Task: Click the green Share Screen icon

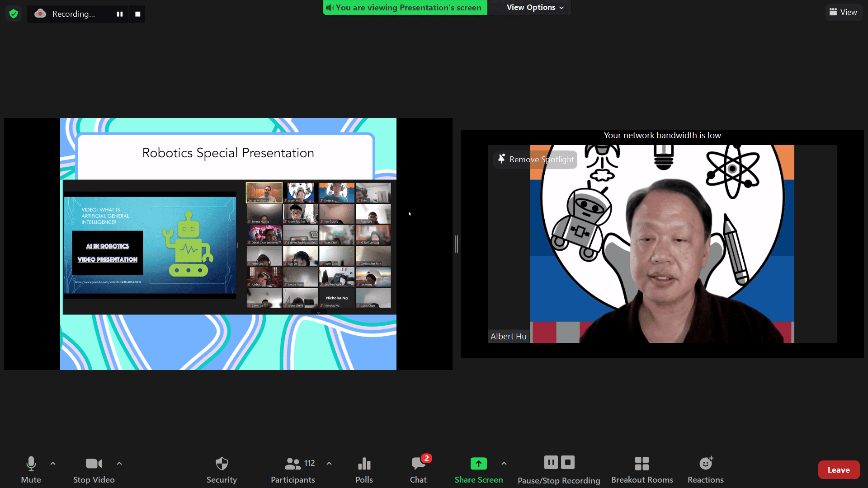Action: click(x=478, y=464)
